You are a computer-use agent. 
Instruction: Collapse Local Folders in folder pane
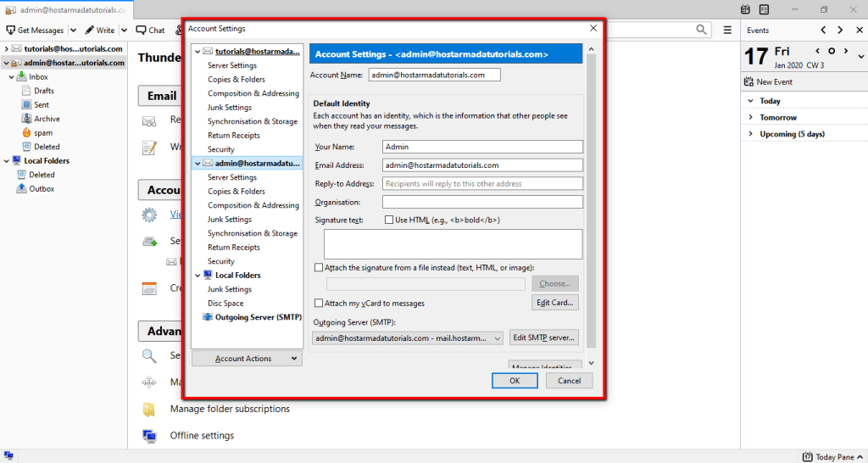(6, 160)
